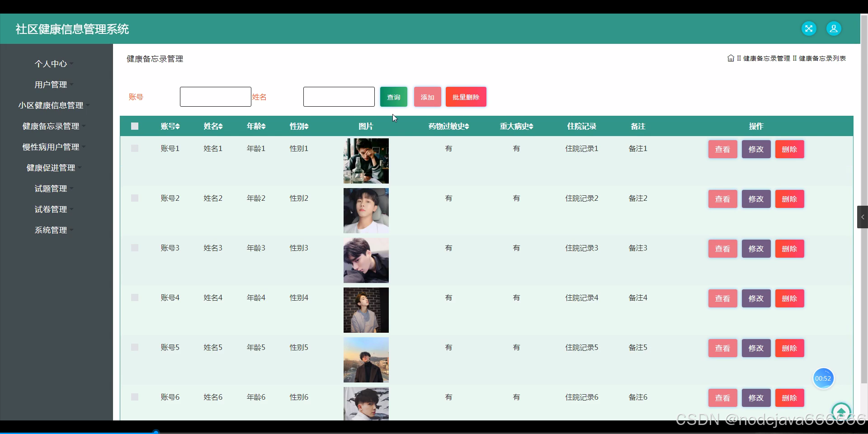Expand the side panel collapse arrow
868x434 pixels.
[x=862, y=217]
